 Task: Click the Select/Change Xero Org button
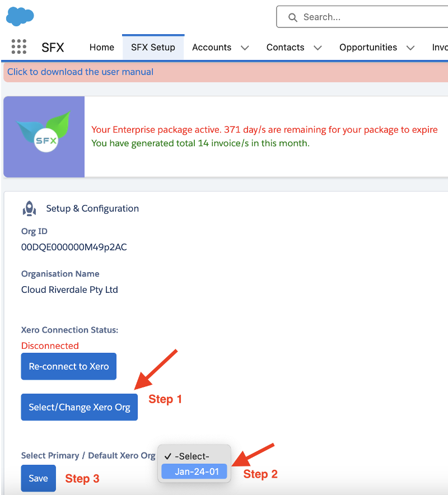tap(80, 407)
